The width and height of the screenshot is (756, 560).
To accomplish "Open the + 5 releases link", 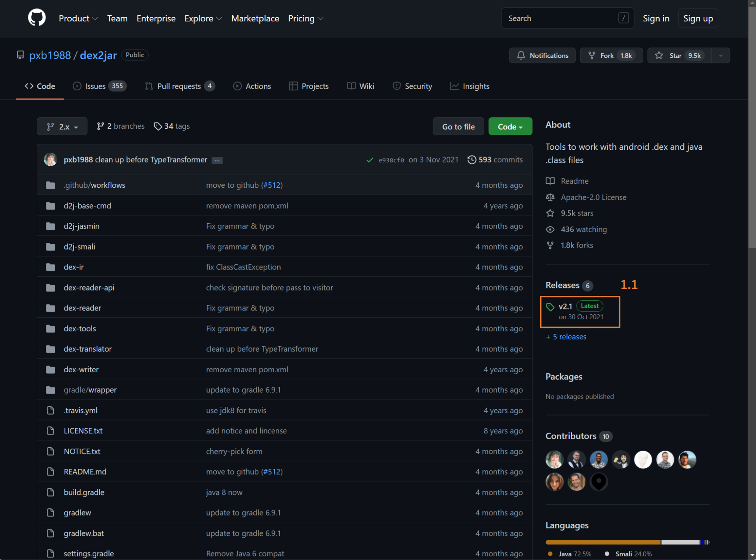I will click(x=566, y=336).
